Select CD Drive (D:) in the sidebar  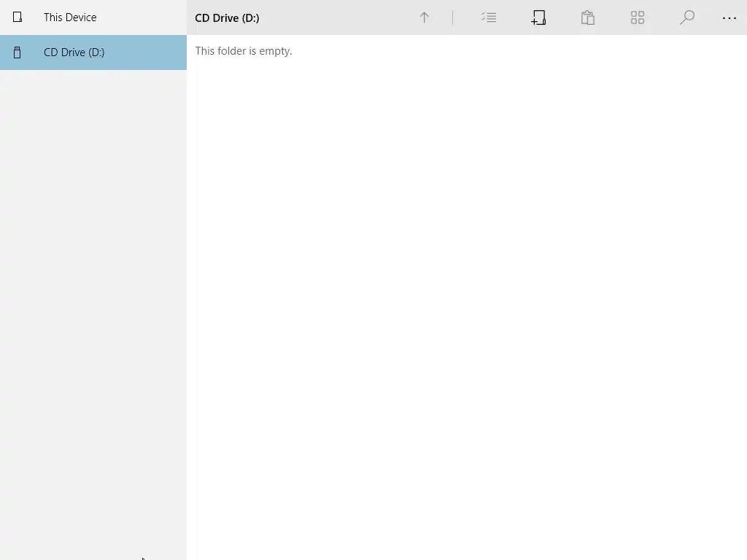pos(93,52)
